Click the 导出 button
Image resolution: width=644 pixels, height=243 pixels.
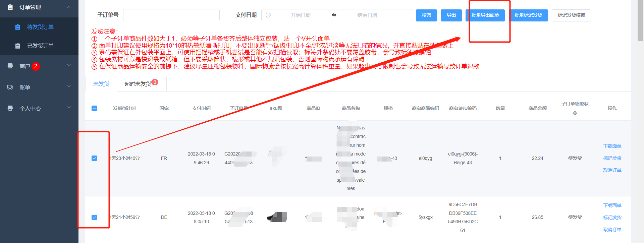(451, 15)
